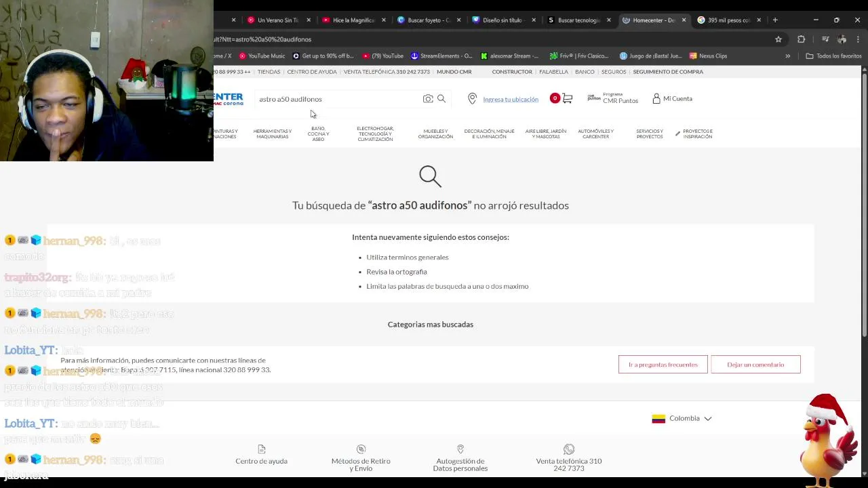Screen dimensions: 868x488
Task: Close the Homecenter tab
Action: click(684, 20)
